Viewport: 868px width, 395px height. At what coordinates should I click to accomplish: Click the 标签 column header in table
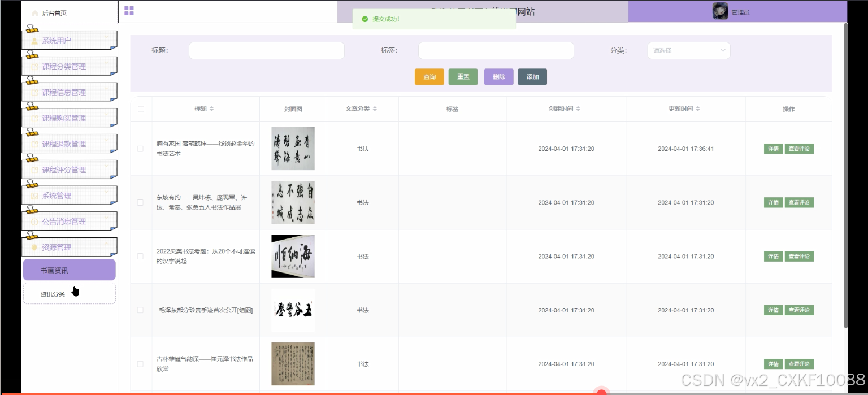click(452, 109)
